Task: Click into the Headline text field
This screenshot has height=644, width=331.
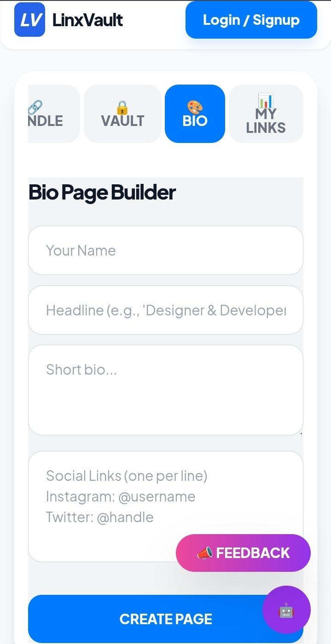Action: 165,310
